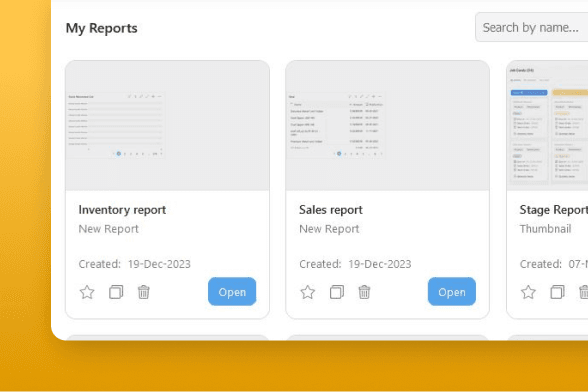
Task: Star the Inventory report as favorite
Action: [x=87, y=292]
